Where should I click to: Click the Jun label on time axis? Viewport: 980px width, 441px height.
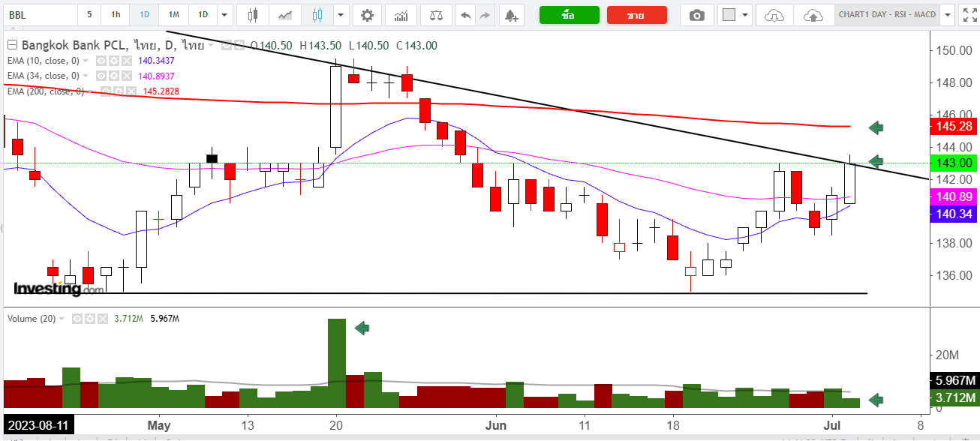tap(495, 425)
